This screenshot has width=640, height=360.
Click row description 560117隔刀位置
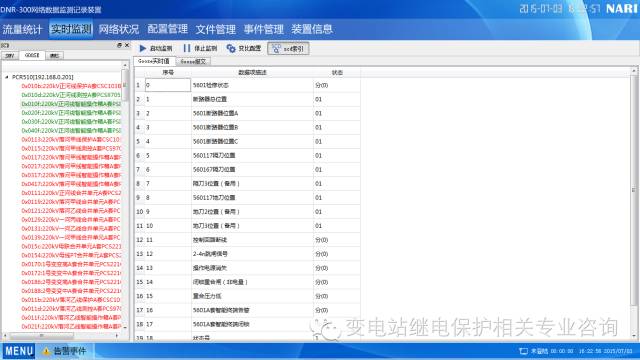pyautogui.click(x=214, y=156)
